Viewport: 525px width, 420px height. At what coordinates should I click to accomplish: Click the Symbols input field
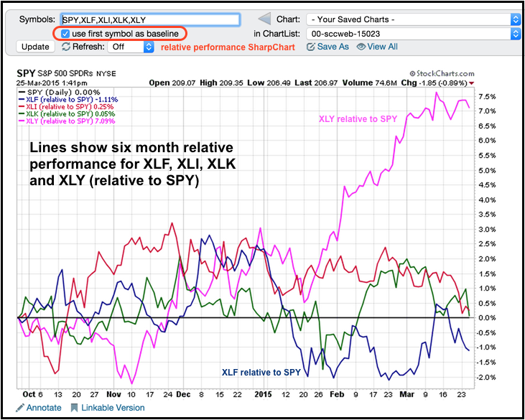point(150,19)
